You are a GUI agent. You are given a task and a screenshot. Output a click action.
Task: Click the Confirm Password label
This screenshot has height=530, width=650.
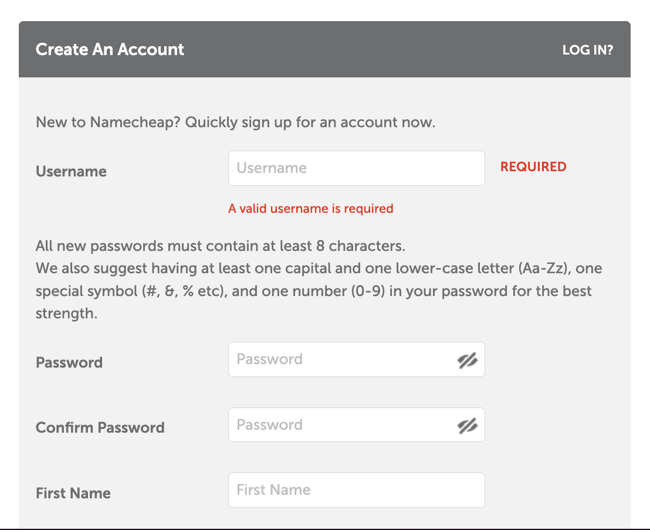coord(100,427)
